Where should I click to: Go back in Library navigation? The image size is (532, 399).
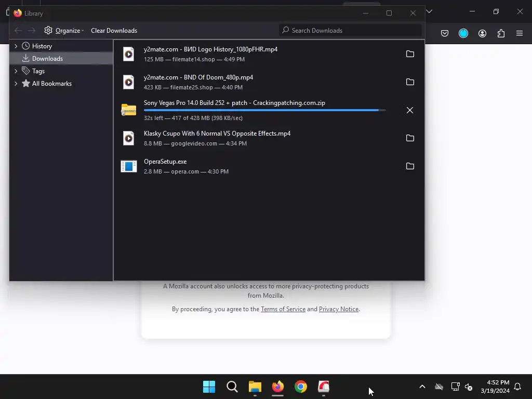[x=18, y=31]
